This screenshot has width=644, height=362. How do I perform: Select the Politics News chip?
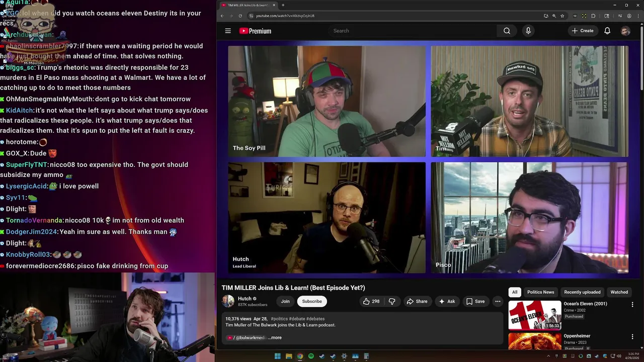coord(540,292)
